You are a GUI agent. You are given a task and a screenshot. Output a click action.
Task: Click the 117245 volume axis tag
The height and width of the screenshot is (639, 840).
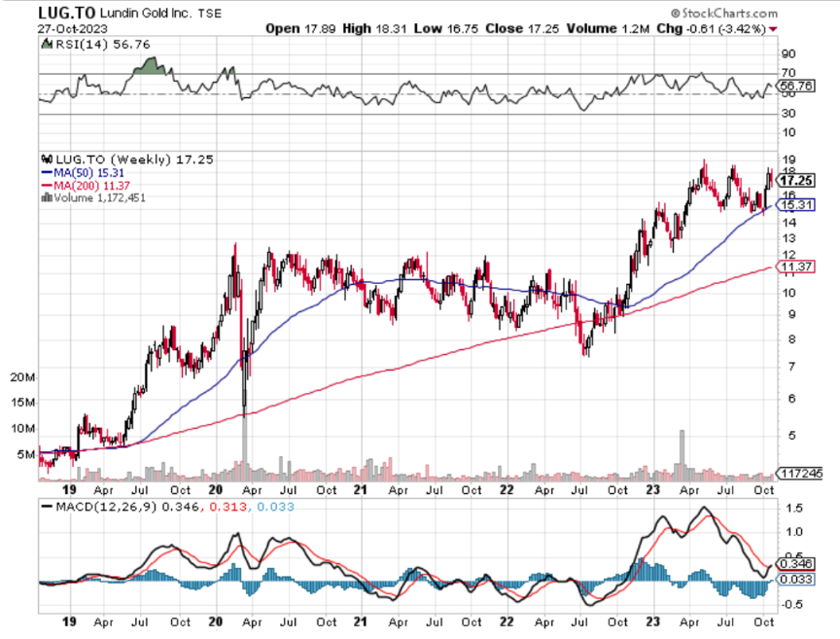(x=800, y=473)
